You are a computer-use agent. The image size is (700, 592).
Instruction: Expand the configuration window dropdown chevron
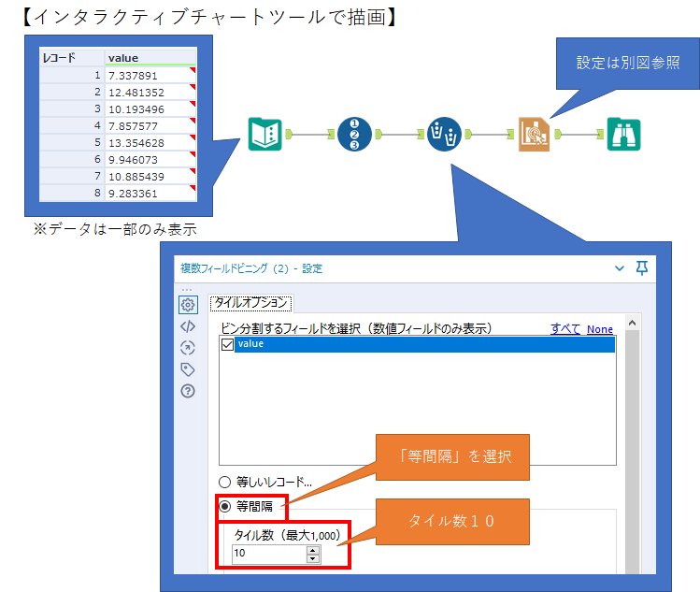coord(620,268)
